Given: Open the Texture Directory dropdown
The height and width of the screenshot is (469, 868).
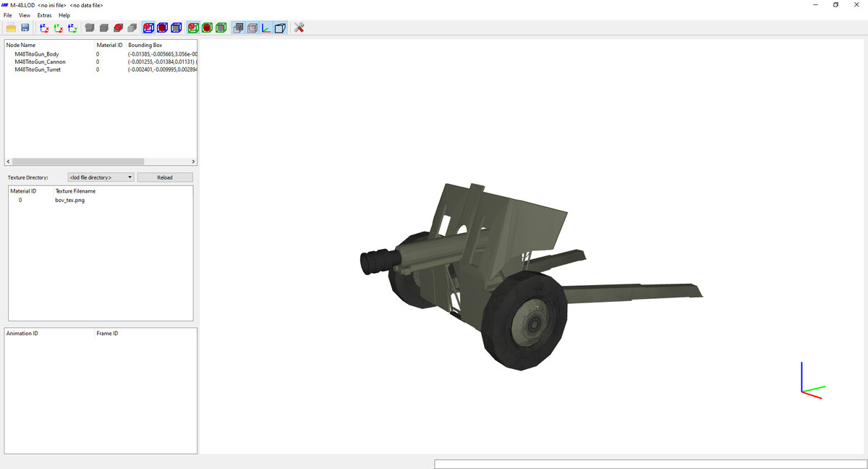Looking at the screenshot, I should pyautogui.click(x=101, y=177).
